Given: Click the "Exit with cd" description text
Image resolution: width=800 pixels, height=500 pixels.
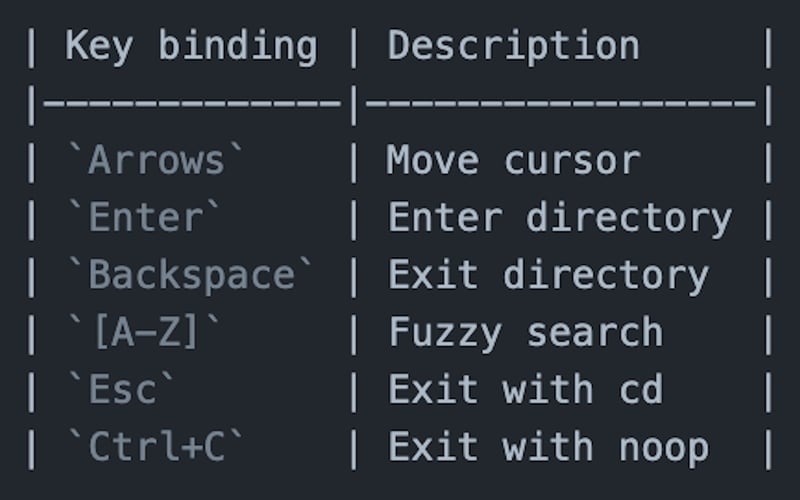Looking at the screenshot, I should click(x=526, y=389).
